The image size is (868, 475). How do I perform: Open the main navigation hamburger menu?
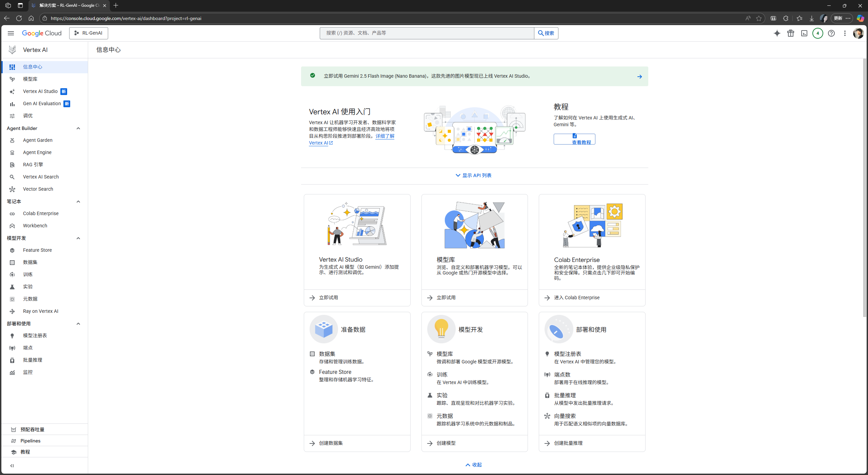pos(11,33)
